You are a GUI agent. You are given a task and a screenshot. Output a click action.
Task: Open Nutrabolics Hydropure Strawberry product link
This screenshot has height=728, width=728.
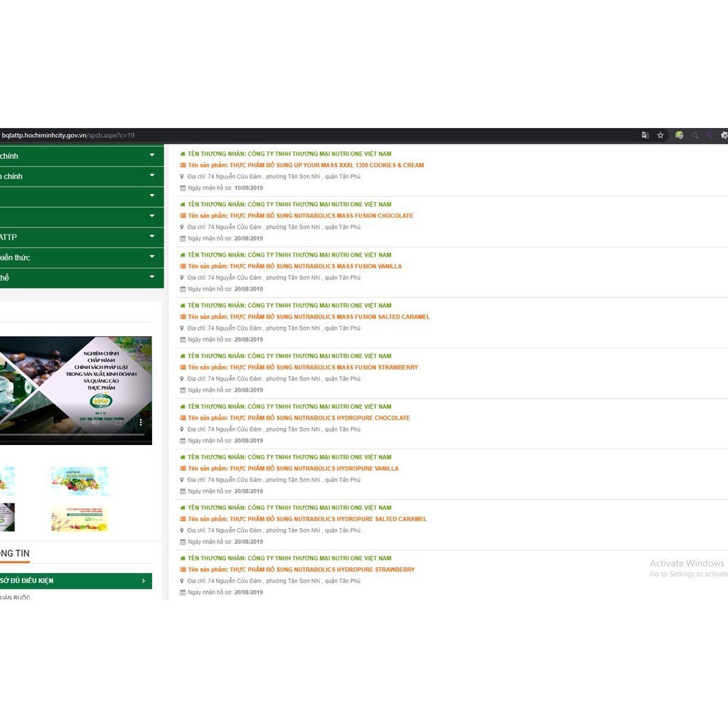point(301,569)
